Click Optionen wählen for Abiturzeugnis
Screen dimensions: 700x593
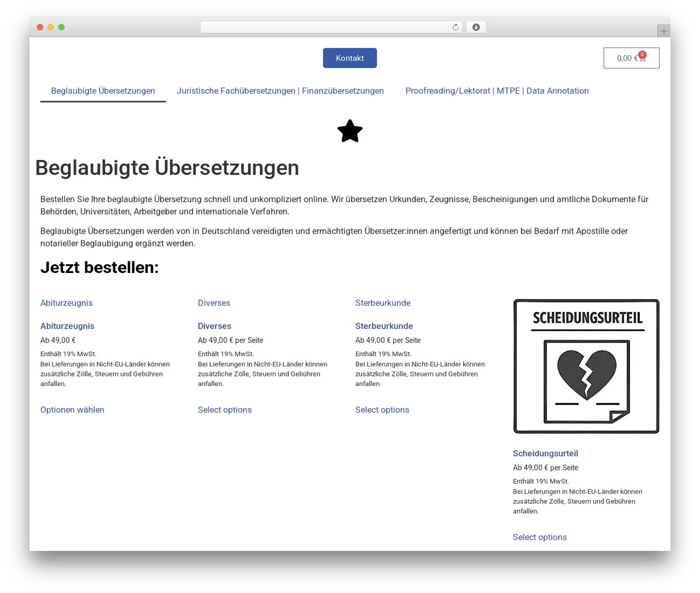72,410
